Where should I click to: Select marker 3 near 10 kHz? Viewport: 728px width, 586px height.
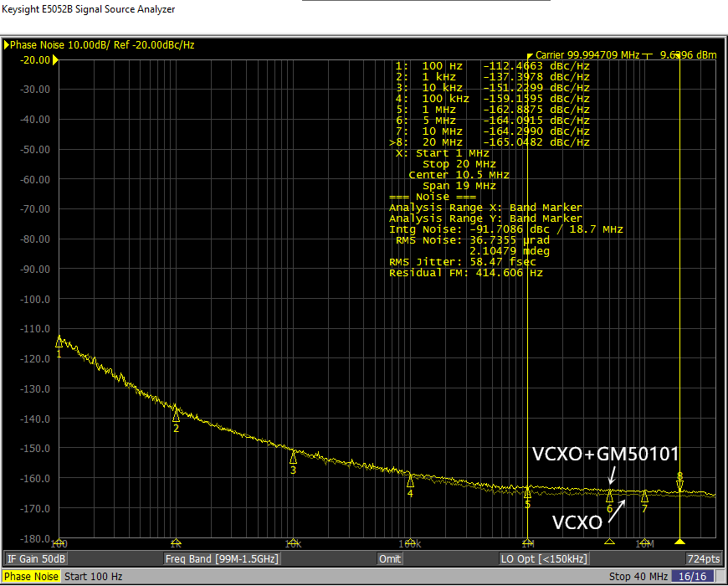(x=293, y=458)
